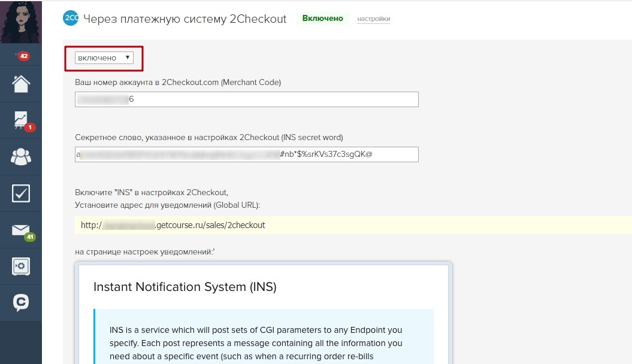
Task: Click the INS secret word label
Action: pyautogui.click(x=209, y=137)
